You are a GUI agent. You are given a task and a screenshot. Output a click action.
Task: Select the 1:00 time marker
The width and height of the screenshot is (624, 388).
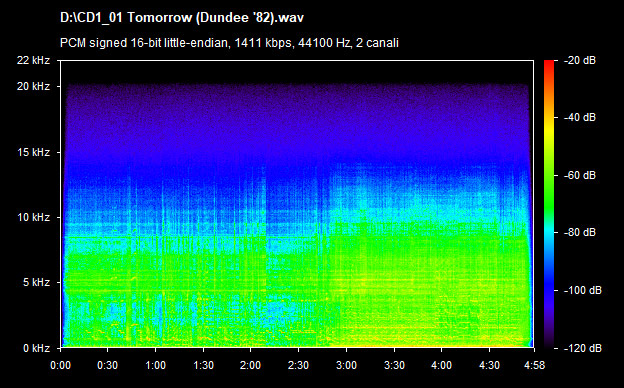point(155,365)
